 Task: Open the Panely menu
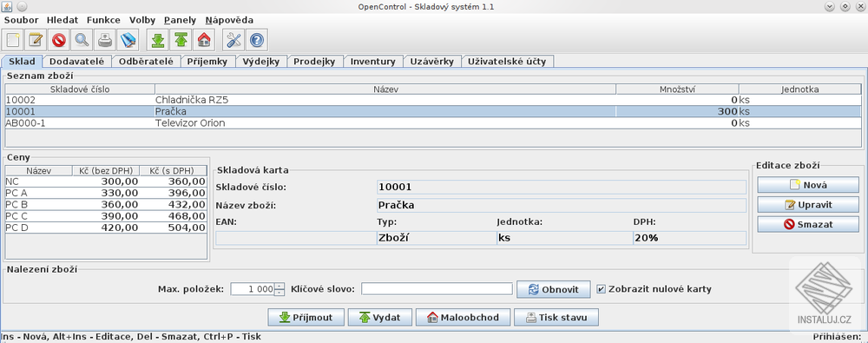(x=180, y=20)
